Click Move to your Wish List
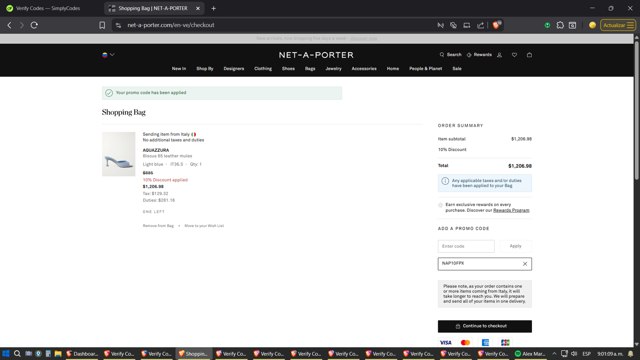The width and height of the screenshot is (640, 360). (204, 226)
